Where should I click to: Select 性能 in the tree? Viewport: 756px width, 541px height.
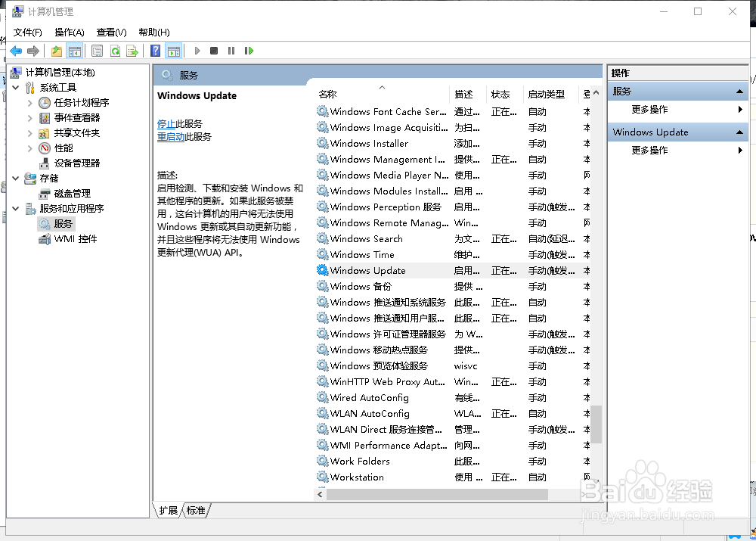coord(64,148)
